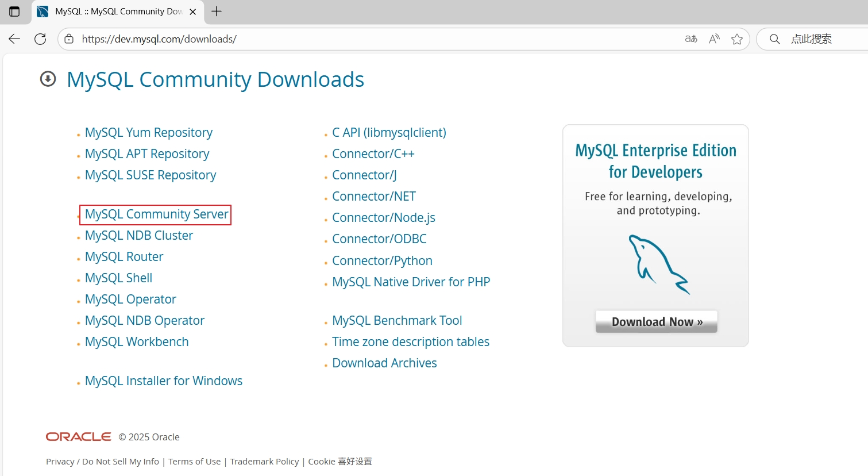Open the Connector/Node.js link
The width and height of the screenshot is (868, 476).
[384, 218]
